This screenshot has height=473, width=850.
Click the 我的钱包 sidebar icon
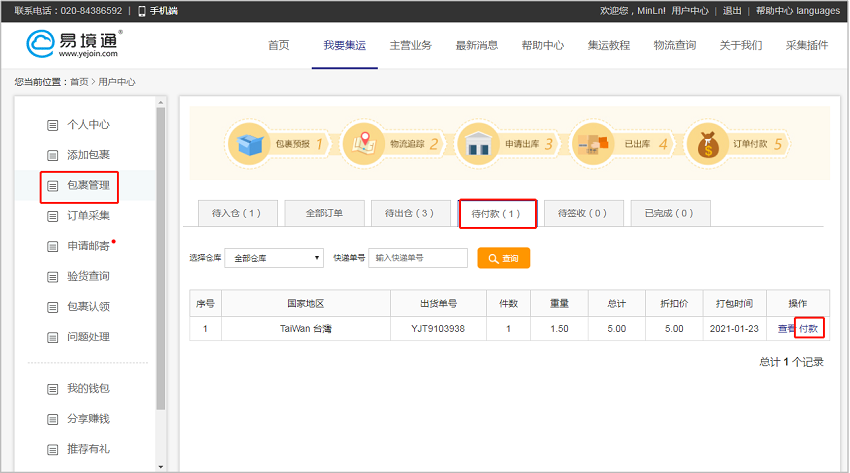(x=53, y=388)
